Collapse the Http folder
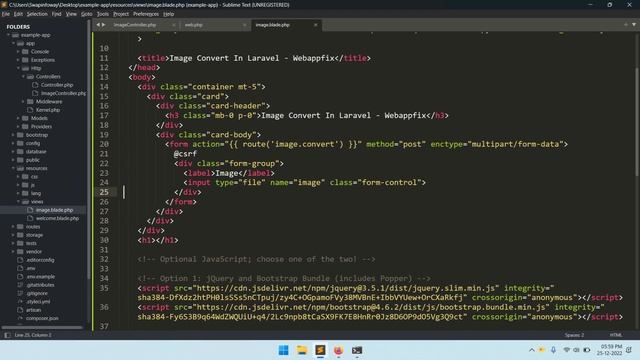The width and height of the screenshot is (640, 360). point(18,68)
